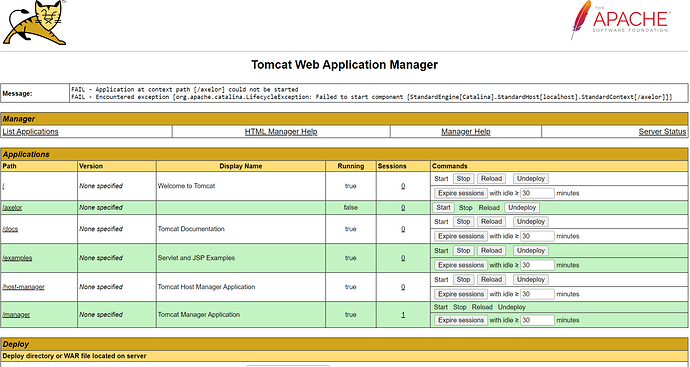Expire sessions for Servlet and JSP Examples
Screen dimensions: 690x367
click(461, 265)
